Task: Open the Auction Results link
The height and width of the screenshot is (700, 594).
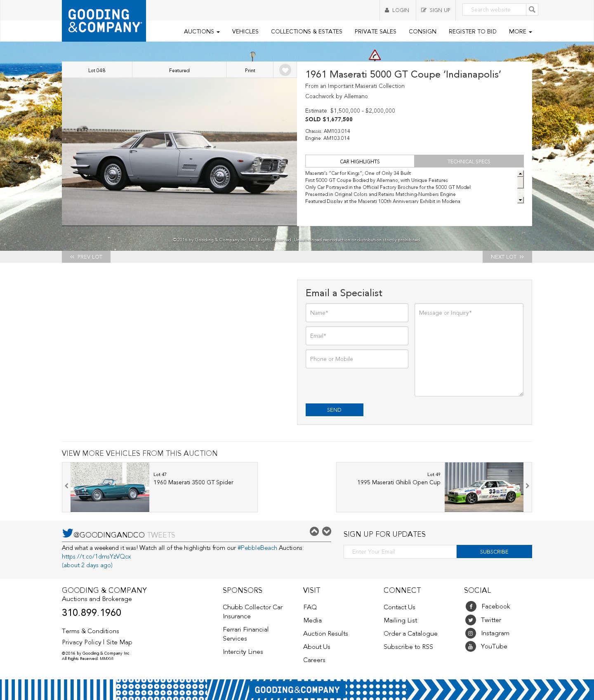Action: click(x=325, y=634)
